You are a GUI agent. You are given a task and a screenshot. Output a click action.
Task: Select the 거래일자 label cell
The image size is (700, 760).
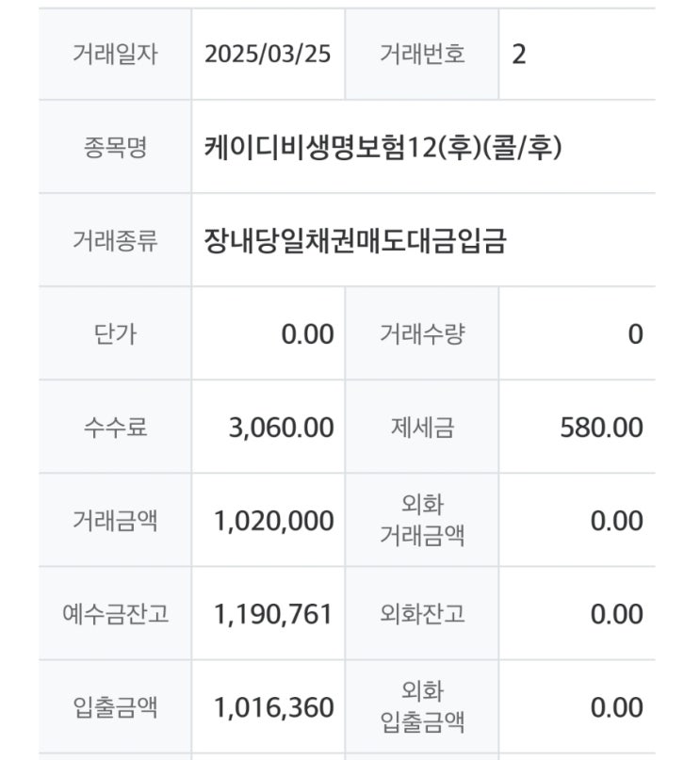(x=115, y=54)
